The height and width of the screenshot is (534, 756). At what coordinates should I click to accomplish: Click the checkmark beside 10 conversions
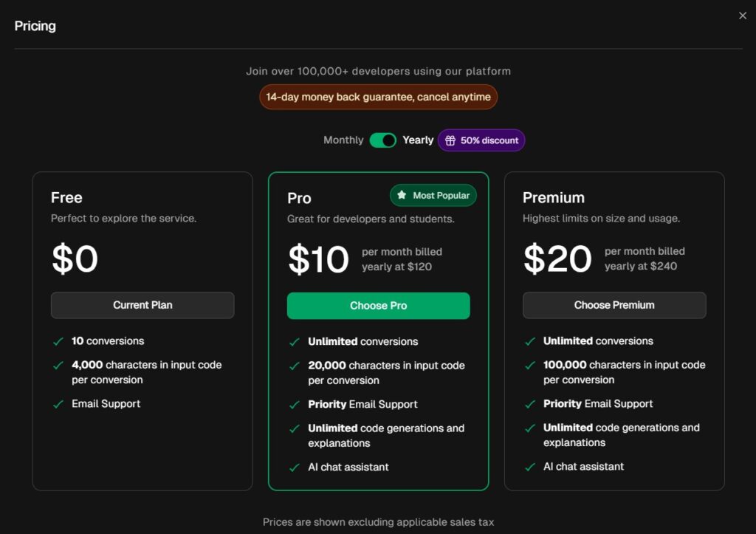[x=58, y=340]
